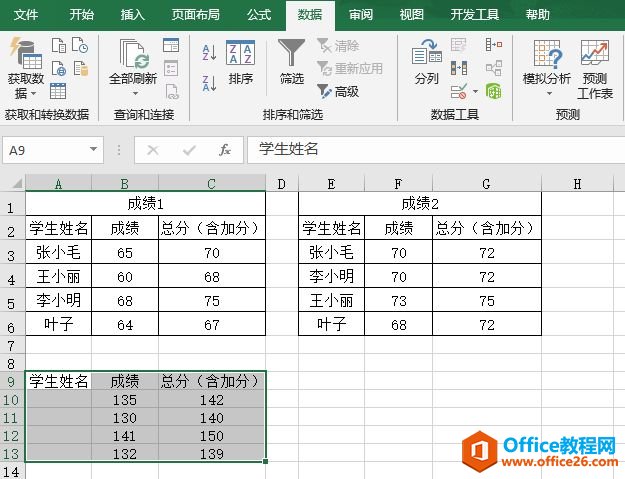Viewport: 625px width, 479px height.
Task: Switch to the 公式 (Formulas) tab
Action: point(258,15)
